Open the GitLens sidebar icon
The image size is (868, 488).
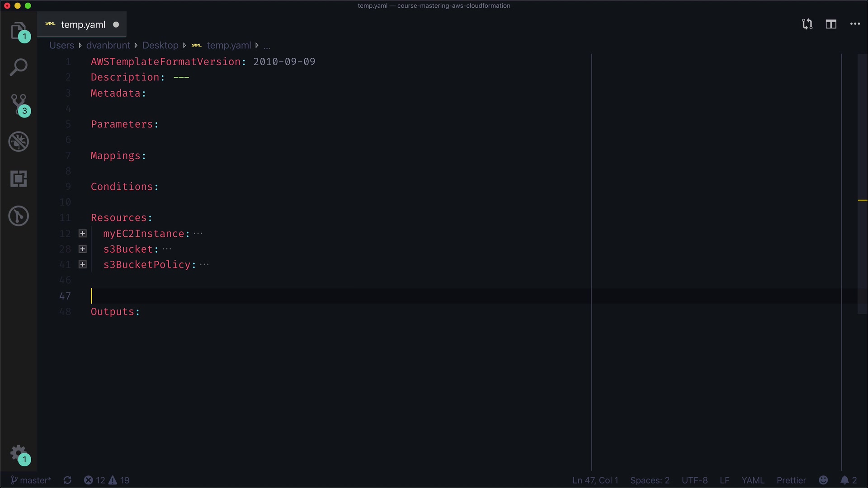pos(18,216)
